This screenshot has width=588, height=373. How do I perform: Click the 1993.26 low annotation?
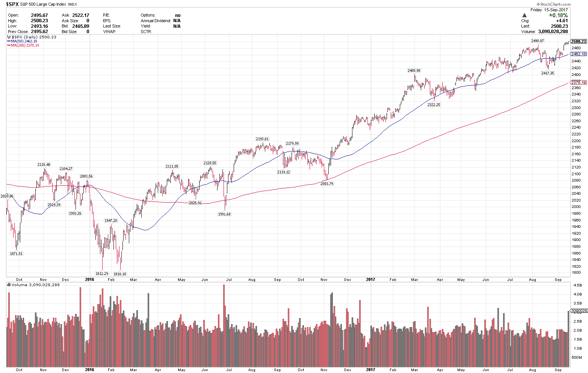coord(75,214)
